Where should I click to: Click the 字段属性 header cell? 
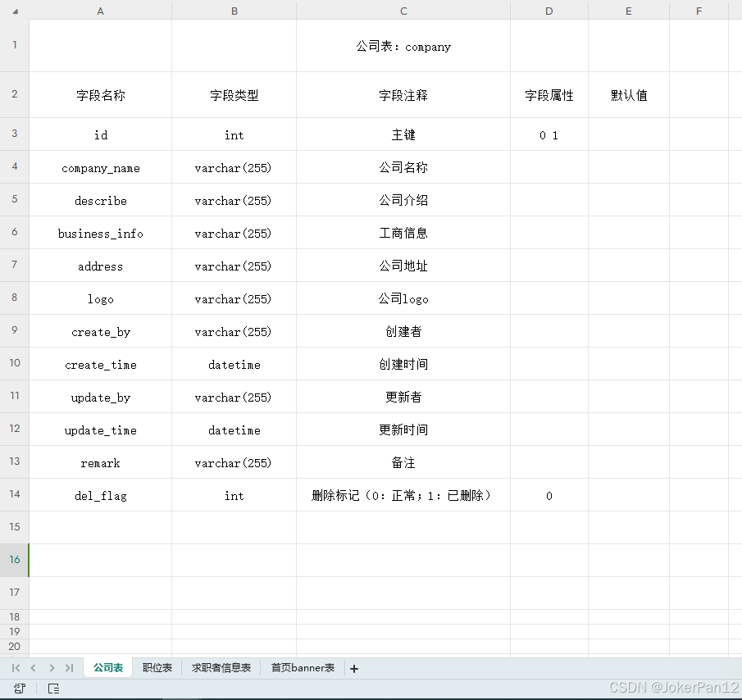pos(549,95)
